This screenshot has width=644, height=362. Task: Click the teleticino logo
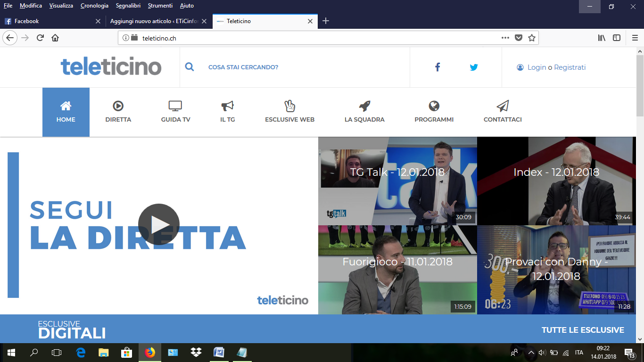tap(111, 67)
